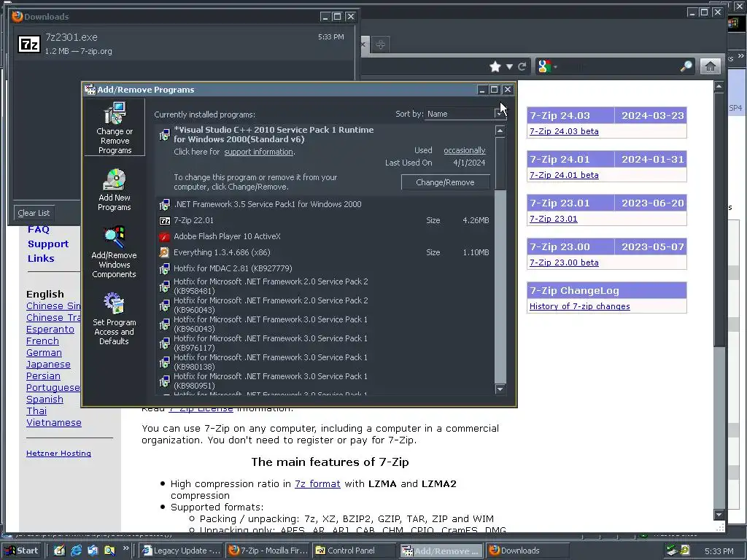Open the Sort by Name dropdown
The width and height of the screenshot is (747, 560).
point(499,114)
